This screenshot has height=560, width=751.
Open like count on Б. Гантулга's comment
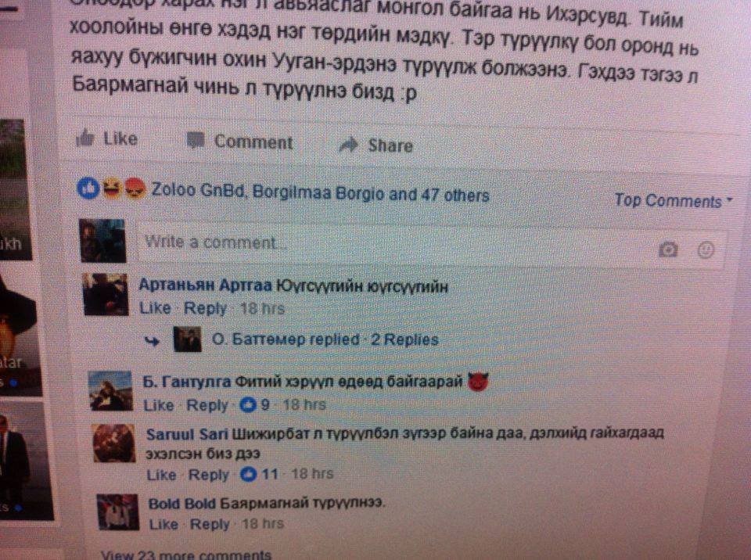254,405
